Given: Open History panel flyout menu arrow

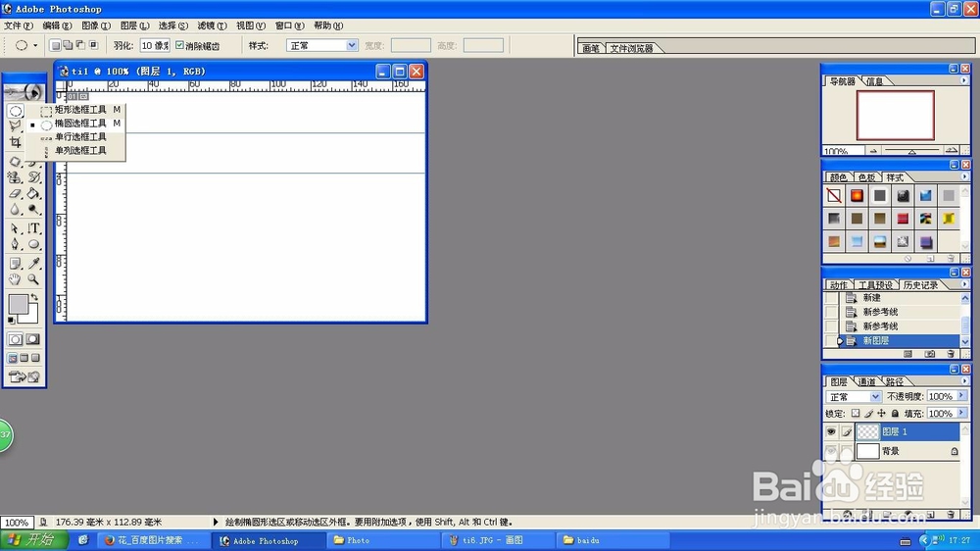Looking at the screenshot, I should click(x=963, y=284).
